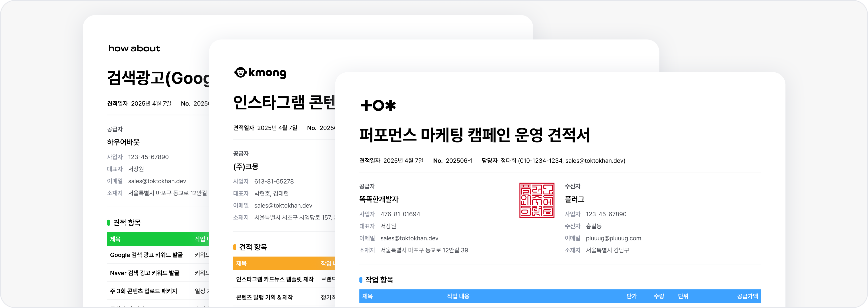The width and height of the screenshot is (868, 308).
Task: Click the green marker beside 견적 항목
Action: tap(109, 223)
